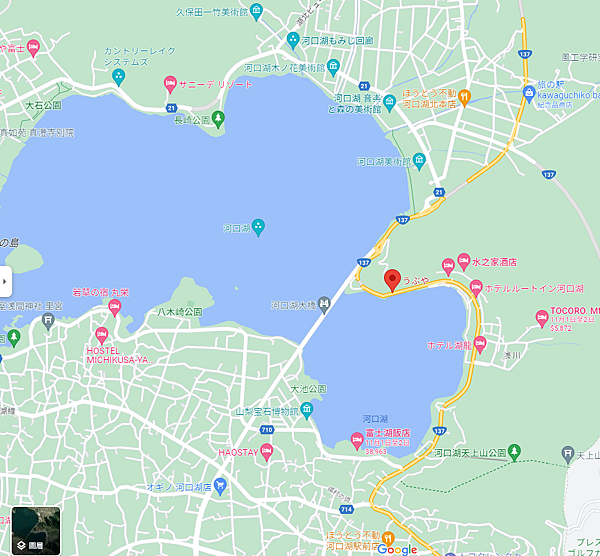Select the 河口湖もみじ回廊 attraction marker

point(293,41)
